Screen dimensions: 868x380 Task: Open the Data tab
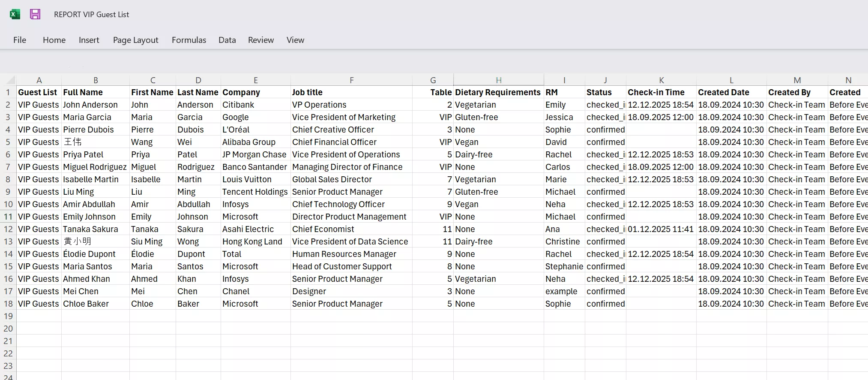click(x=227, y=40)
